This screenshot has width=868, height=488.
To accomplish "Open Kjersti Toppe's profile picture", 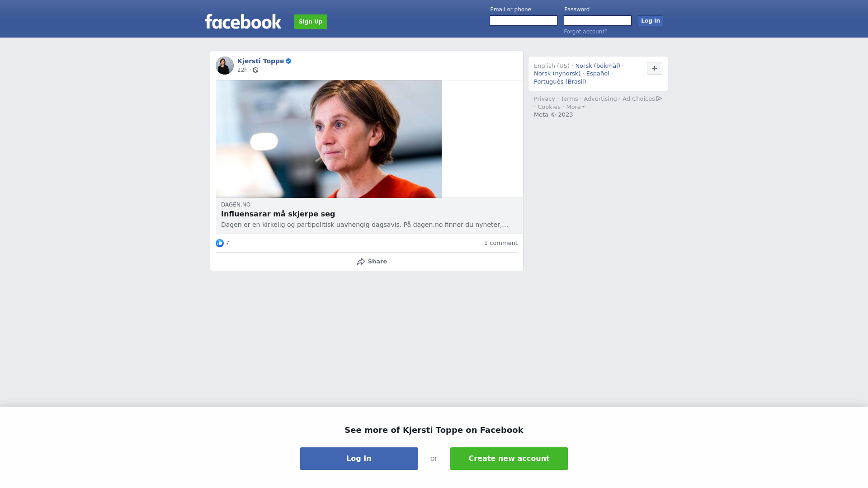I will [x=225, y=66].
